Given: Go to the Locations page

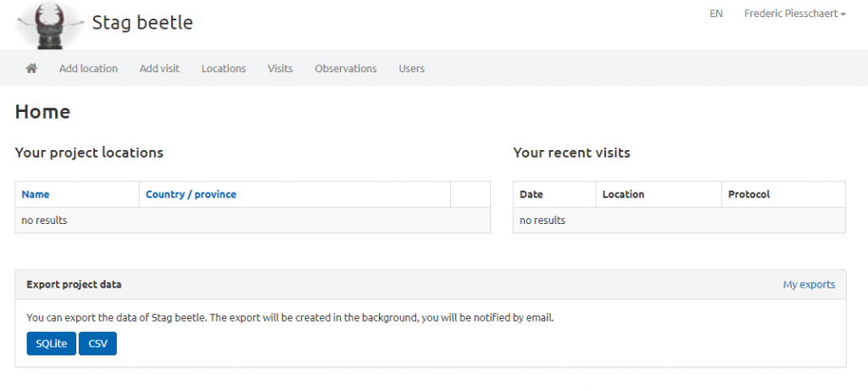Looking at the screenshot, I should pyautogui.click(x=224, y=68).
